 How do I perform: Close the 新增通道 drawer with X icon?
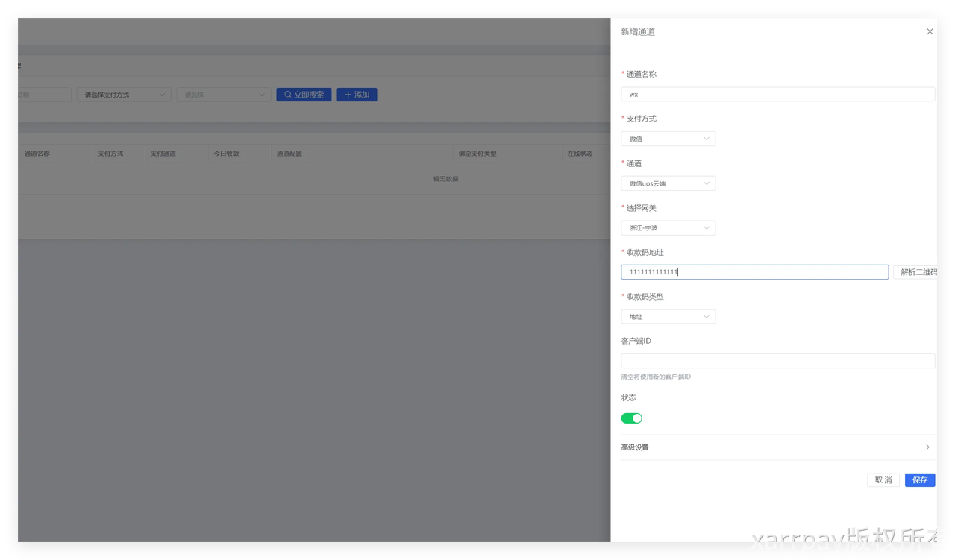coord(930,32)
